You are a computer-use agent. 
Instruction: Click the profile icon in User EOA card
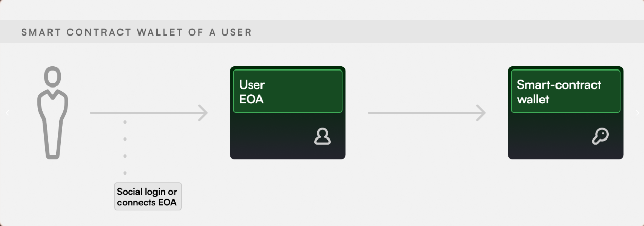click(323, 136)
